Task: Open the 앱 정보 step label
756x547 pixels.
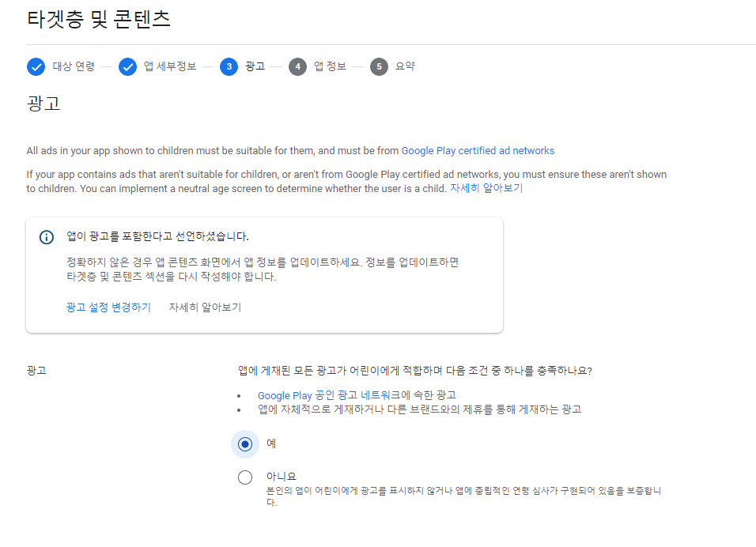Action: click(331, 66)
